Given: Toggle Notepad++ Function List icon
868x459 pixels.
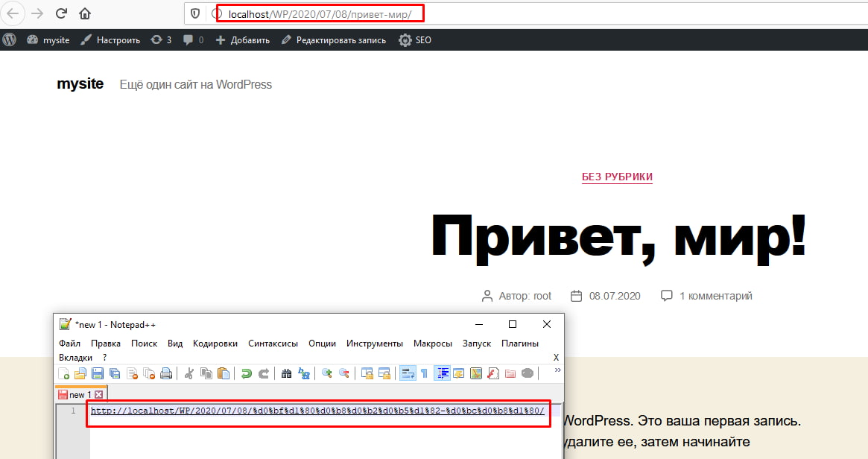Looking at the screenshot, I should click(492, 374).
